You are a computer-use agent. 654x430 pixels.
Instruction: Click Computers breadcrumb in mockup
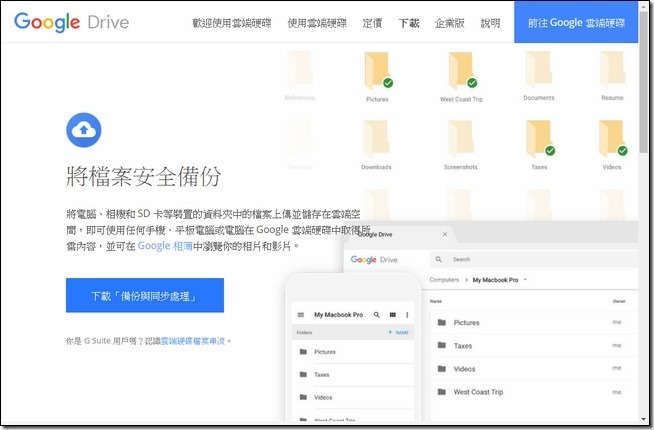(x=444, y=280)
